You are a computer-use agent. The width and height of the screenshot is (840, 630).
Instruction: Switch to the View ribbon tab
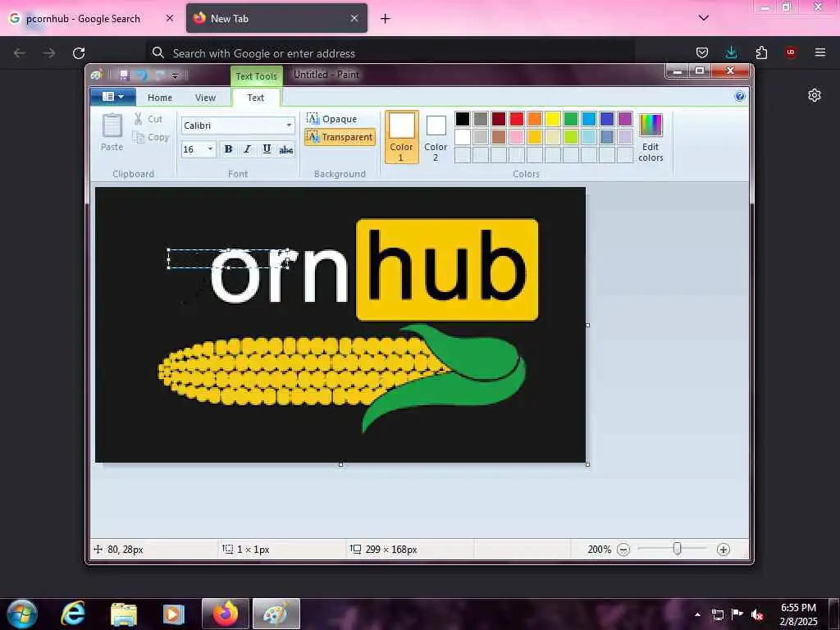point(205,98)
